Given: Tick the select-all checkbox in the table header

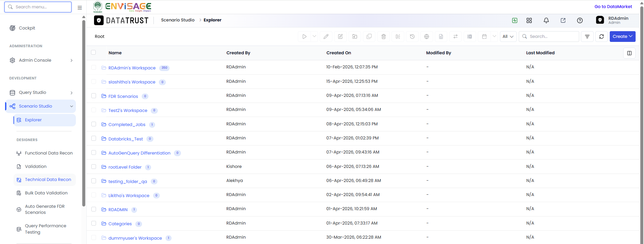Looking at the screenshot, I should tap(93, 52).
